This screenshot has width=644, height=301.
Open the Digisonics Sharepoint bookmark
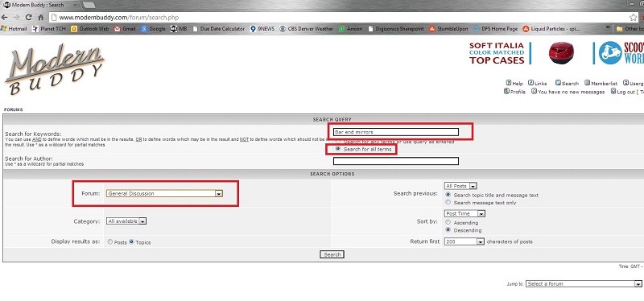point(396,29)
